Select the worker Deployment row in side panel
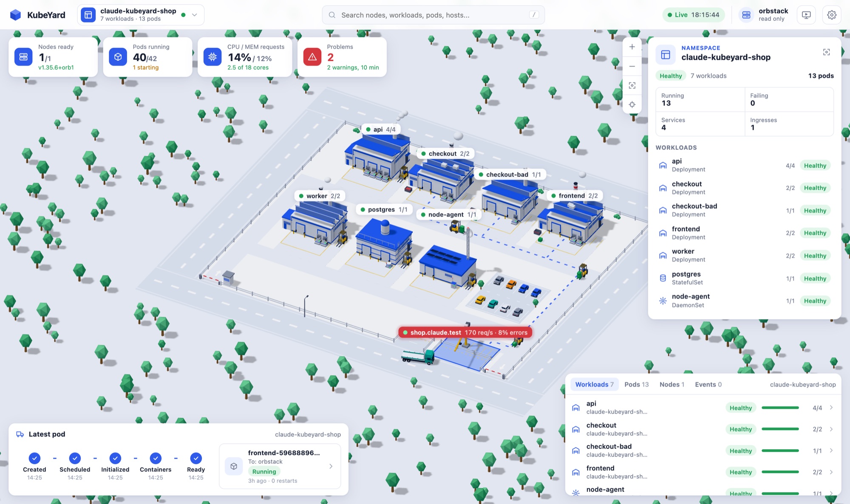 point(744,255)
